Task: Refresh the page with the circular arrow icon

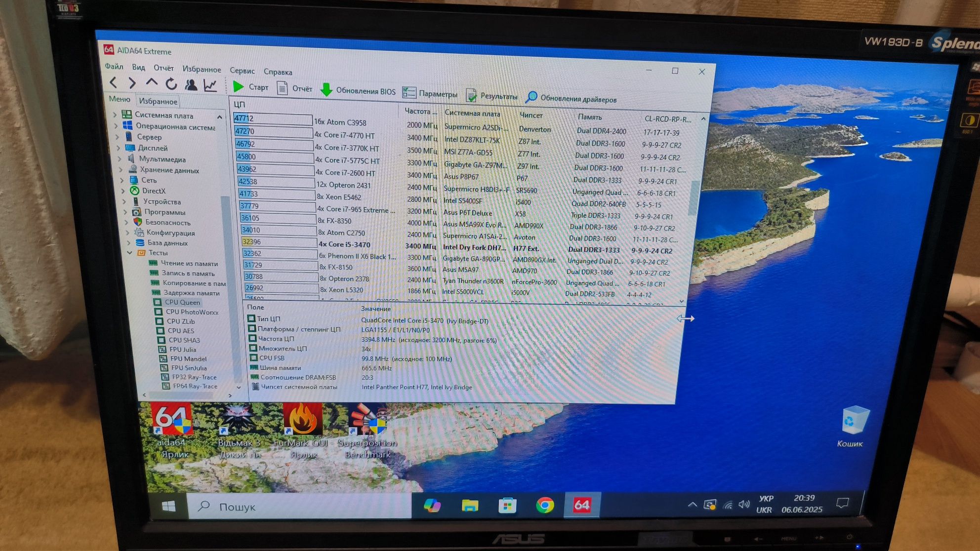Action: 171,84
